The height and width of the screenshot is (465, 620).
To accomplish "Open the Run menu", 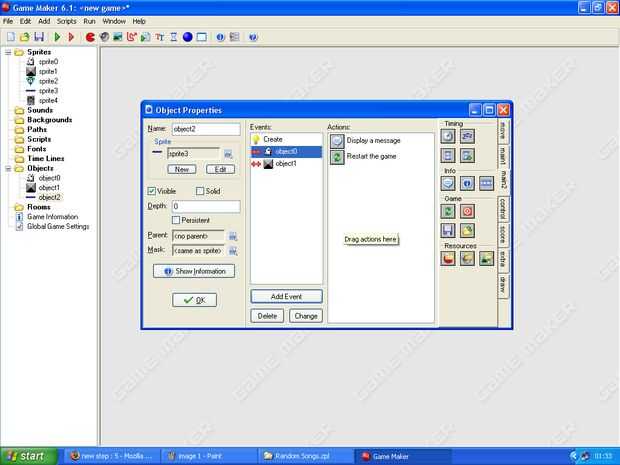I will [89, 21].
